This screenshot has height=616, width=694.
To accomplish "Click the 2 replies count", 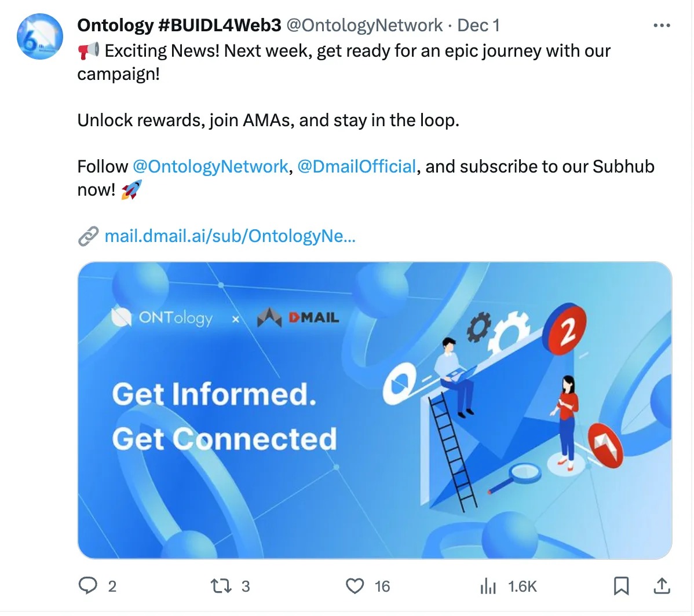I will (x=112, y=586).
